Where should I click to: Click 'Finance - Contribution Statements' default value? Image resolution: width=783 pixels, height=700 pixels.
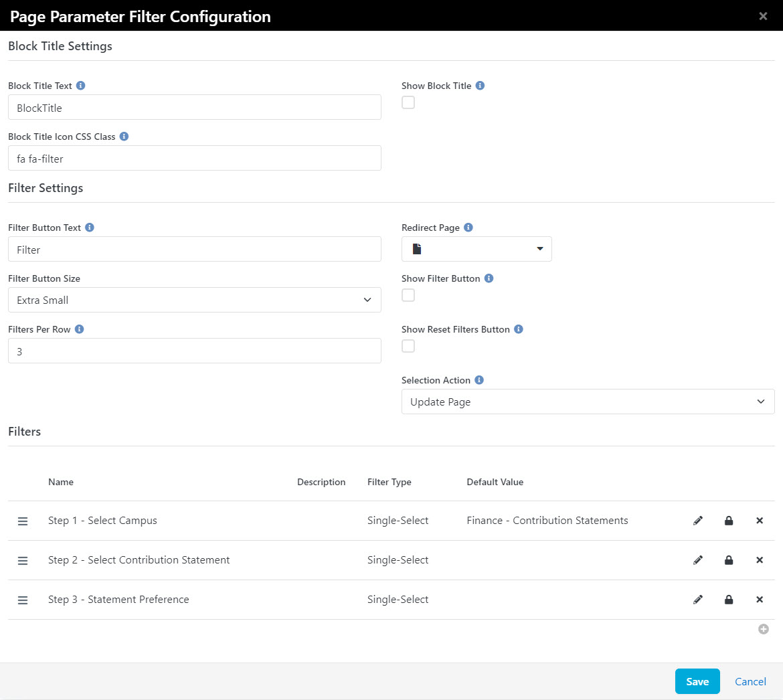tap(547, 520)
